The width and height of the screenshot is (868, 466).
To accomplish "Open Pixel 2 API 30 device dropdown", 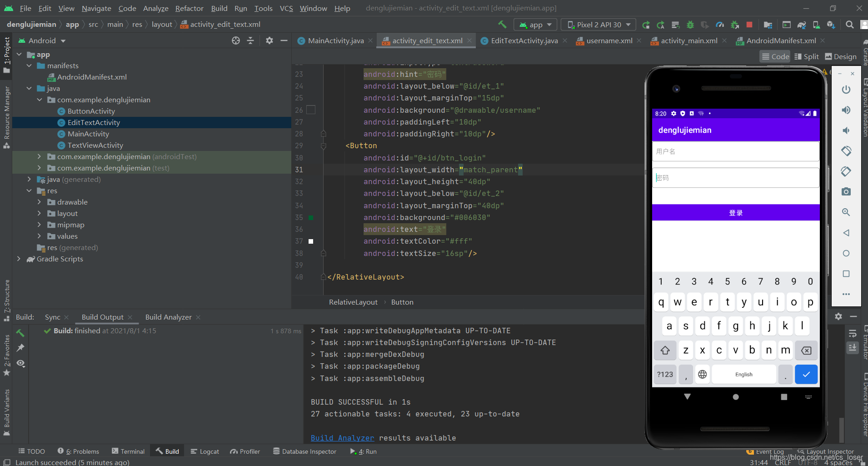I will coord(599,25).
